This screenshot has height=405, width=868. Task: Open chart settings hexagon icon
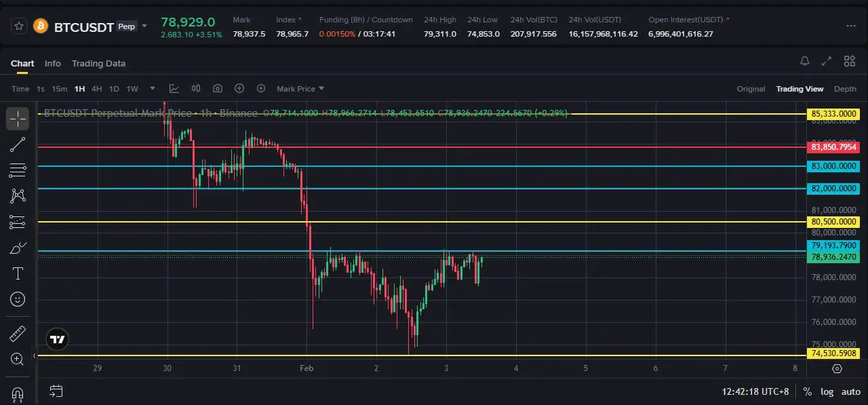pyautogui.click(x=261, y=88)
